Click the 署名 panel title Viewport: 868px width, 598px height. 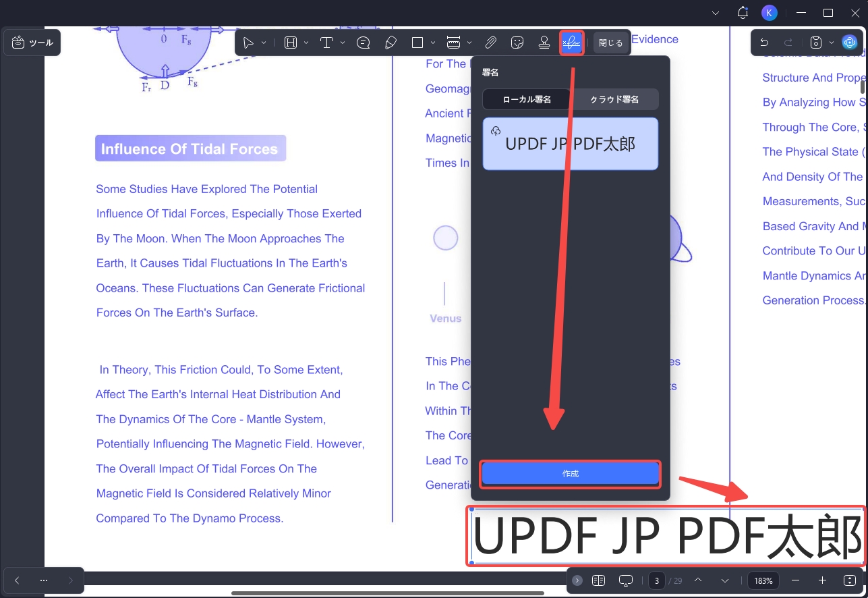pos(490,72)
